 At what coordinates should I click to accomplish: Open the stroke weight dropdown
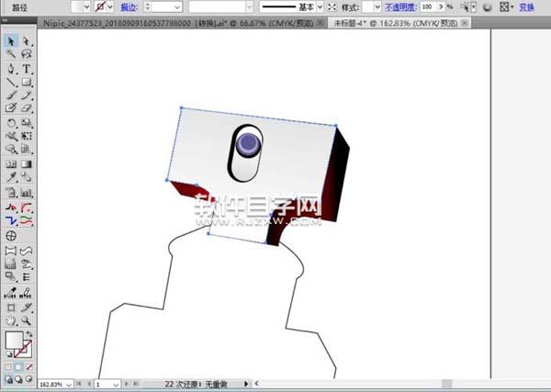pos(177,7)
